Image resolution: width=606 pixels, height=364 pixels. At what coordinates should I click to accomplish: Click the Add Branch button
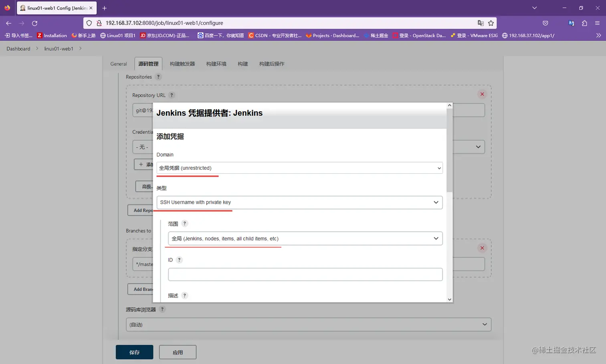coord(141,289)
